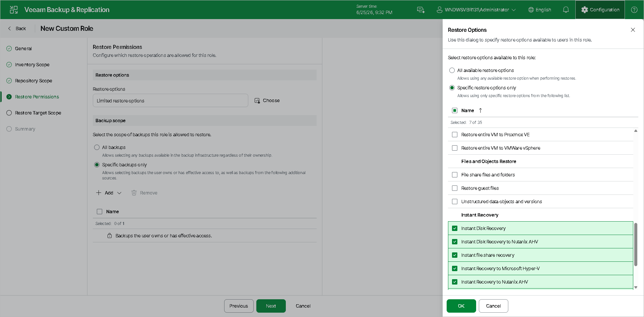
Task: Check Unstructured data objects and versions
Action: tap(455, 202)
